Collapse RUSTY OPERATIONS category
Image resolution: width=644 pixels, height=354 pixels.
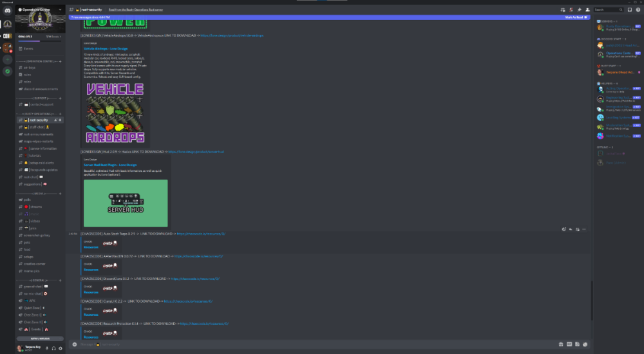pyautogui.click(x=37, y=114)
